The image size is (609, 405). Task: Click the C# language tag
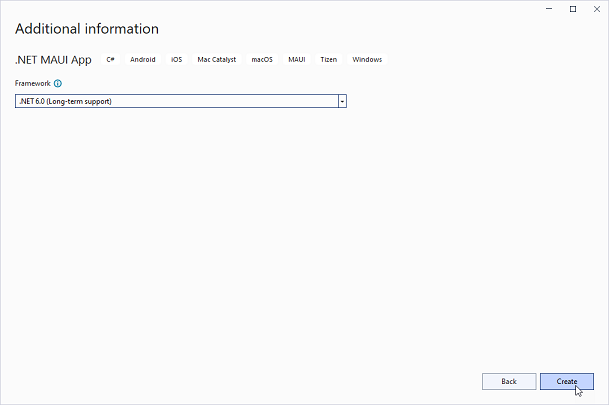click(110, 60)
